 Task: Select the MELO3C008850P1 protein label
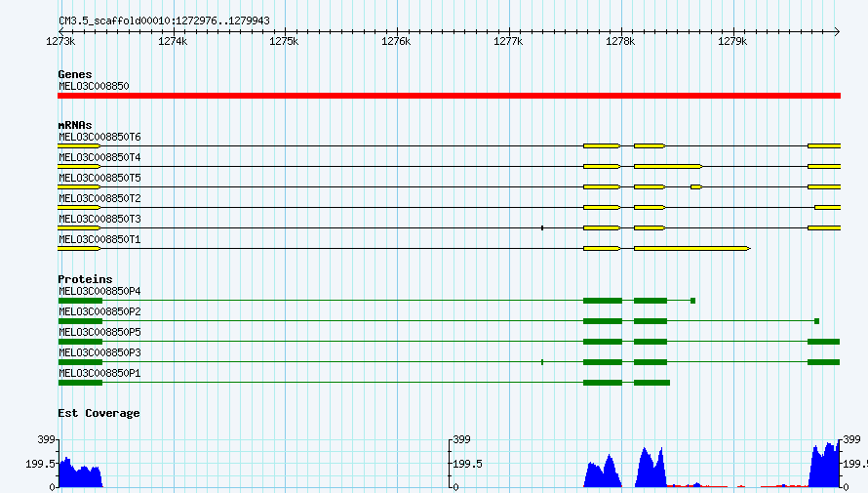(99, 373)
